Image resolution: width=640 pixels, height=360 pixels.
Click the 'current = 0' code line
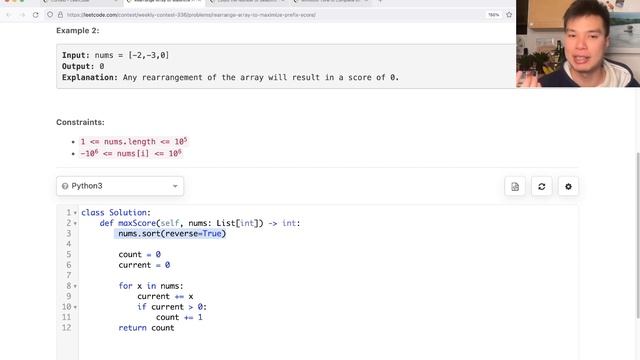pos(144,265)
